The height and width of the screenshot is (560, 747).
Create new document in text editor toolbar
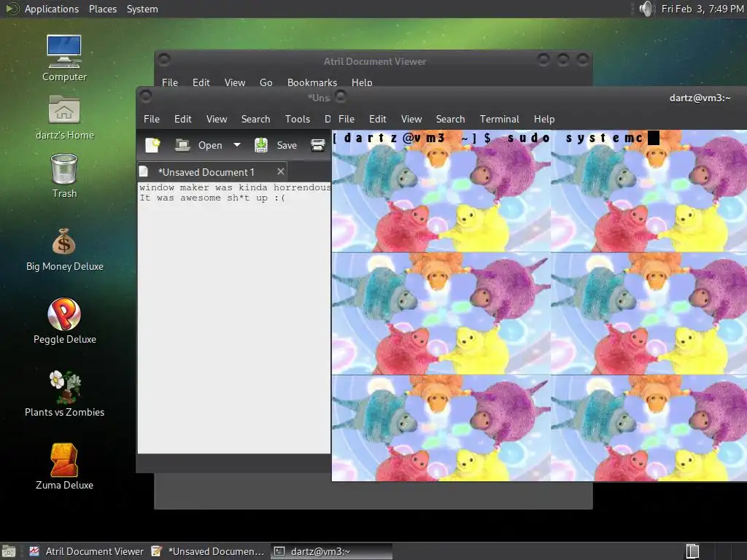[152, 145]
